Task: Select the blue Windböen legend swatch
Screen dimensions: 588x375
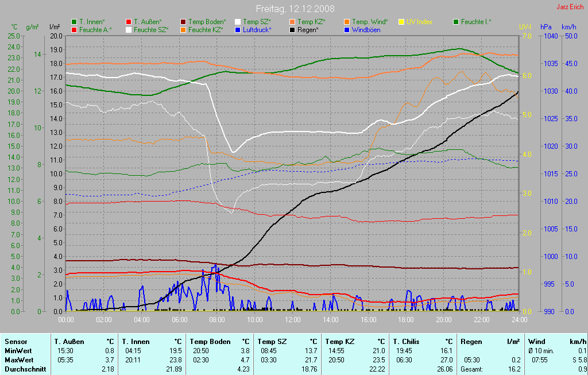Action: pyautogui.click(x=347, y=30)
